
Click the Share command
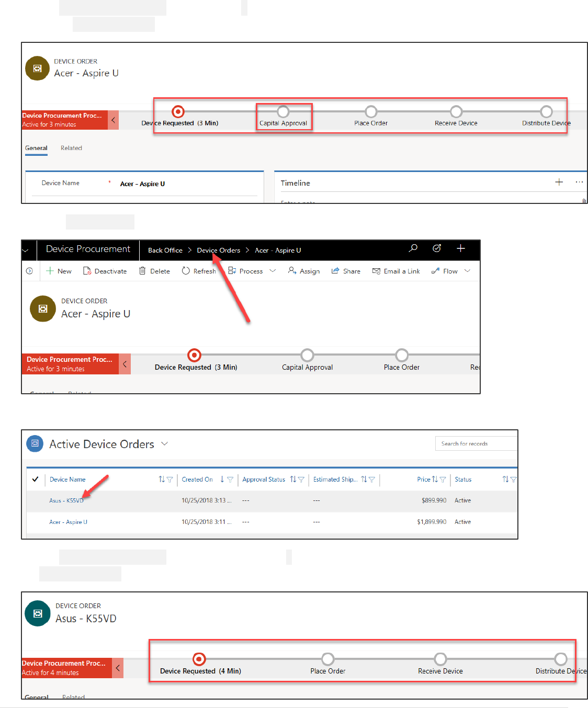tap(346, 271)
